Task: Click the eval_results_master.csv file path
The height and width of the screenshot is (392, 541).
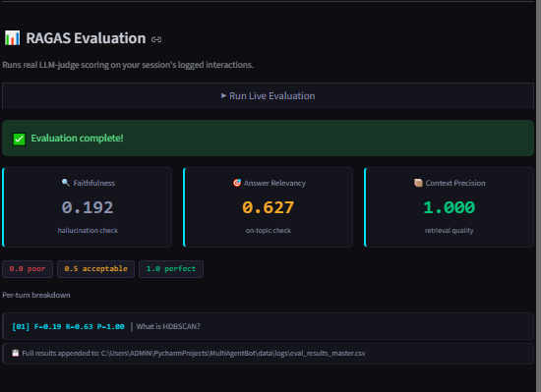Action: click(x=233, y=354)
